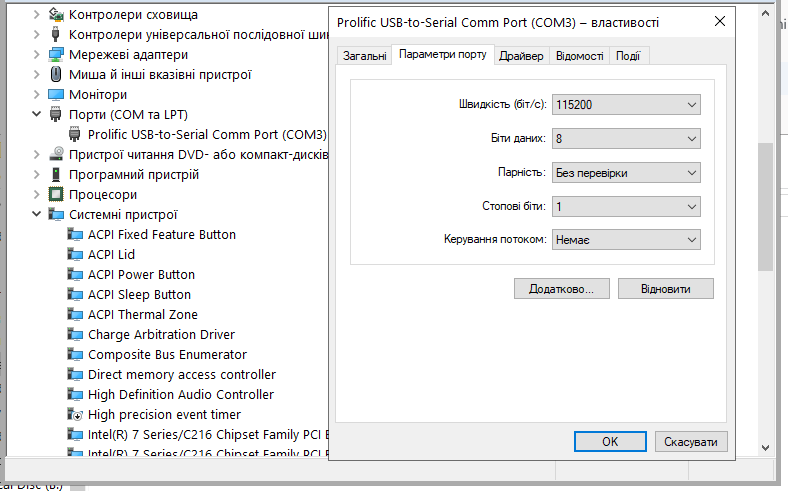The image size is (788, 491).
Task: Click the High precision event timer icon
Action: coord(75,415)
